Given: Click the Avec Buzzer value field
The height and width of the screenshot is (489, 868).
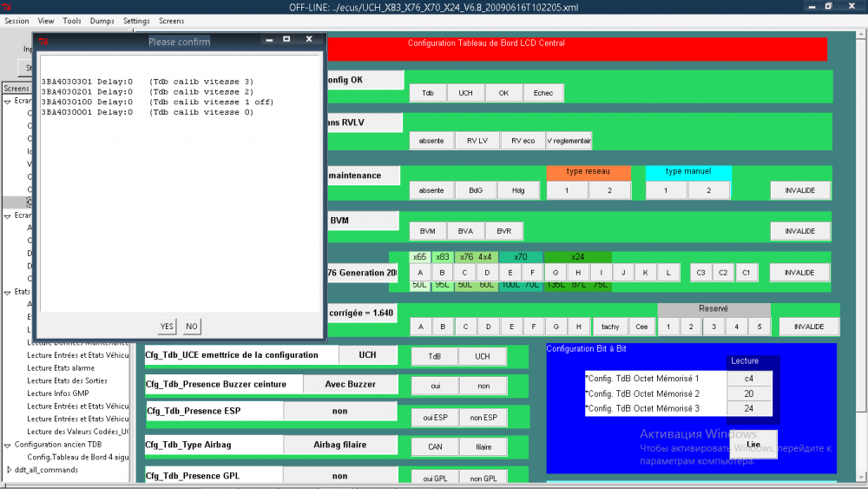Looking at the screenshot, I should [x=351, y=384].
